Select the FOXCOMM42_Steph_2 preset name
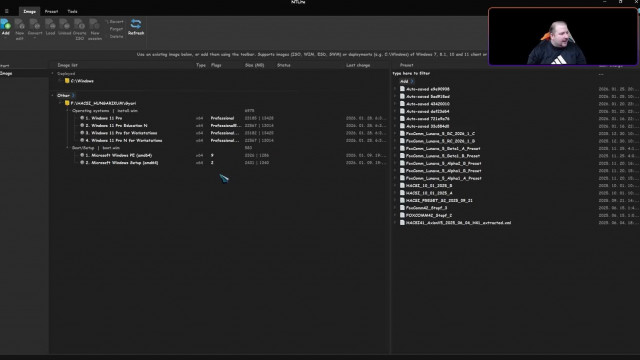Screen dimensions: 640x360 (429, 215)
